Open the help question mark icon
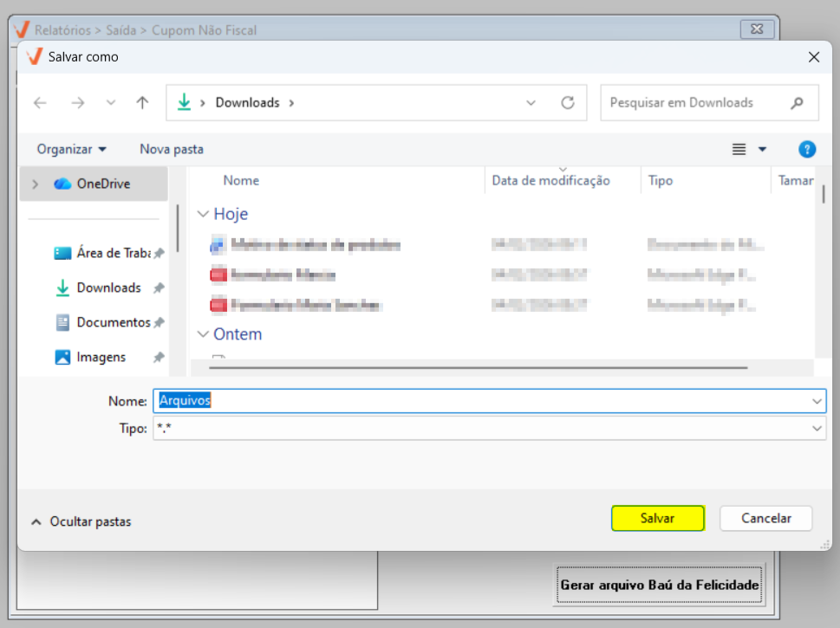This screenshot has width=840, height=628. (807, 149)
